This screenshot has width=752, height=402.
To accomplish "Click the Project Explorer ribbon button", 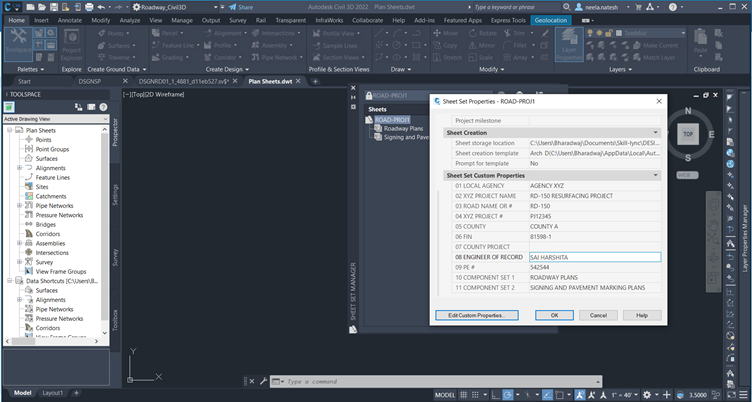I will (x=71, y=45).
